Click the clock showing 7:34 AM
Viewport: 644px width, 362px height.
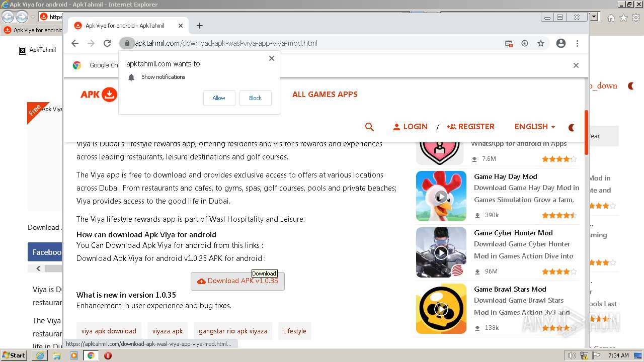click(x=618, y=355)
